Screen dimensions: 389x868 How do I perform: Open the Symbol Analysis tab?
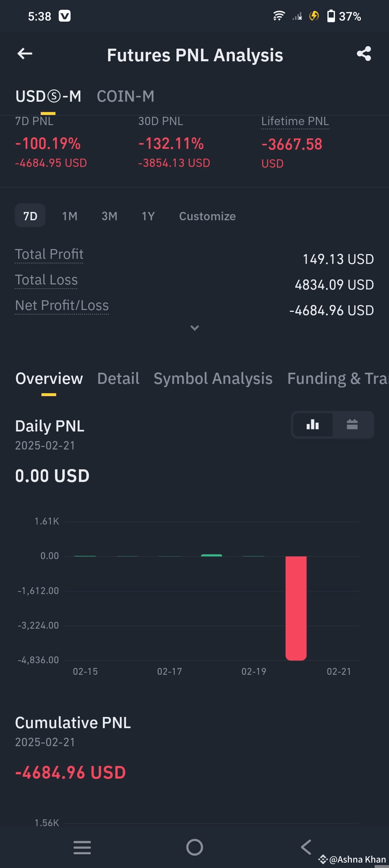(x=213, y=378)
